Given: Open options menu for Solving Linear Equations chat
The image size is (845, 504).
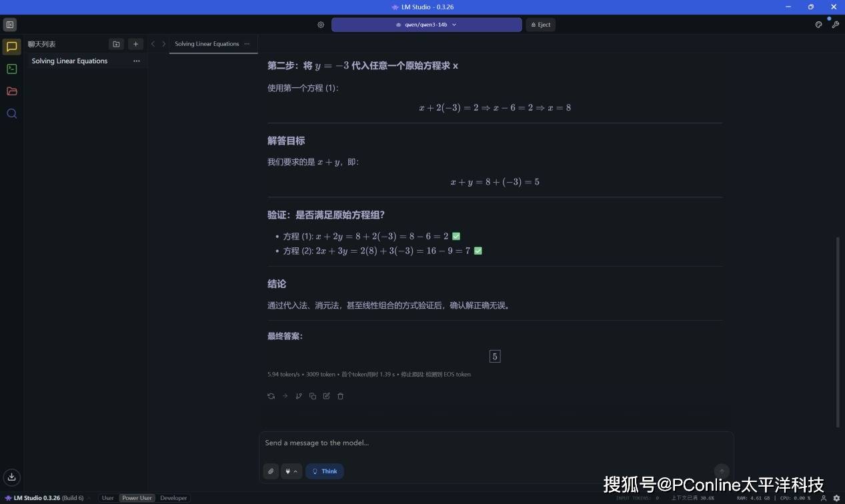Looking at the screenshot, I should [137, 61].
